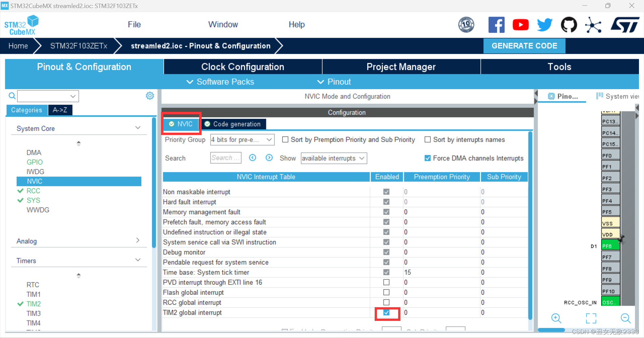644x338 pixels.
Task: Switch to Project Manager tab
Action: click(x=401, y=67)
